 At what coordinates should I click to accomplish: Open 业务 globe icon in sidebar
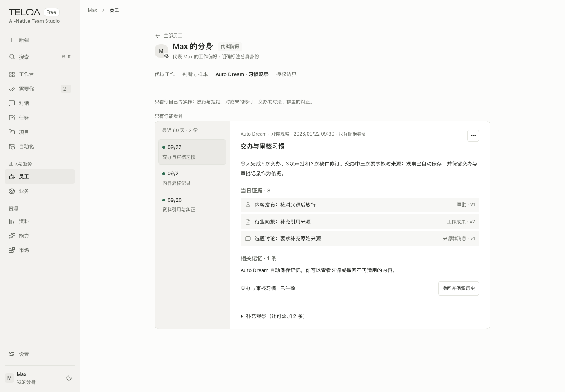pos(12,191)
